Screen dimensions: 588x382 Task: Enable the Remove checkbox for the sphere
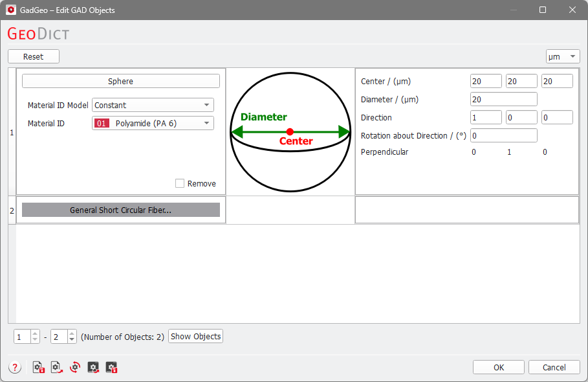pyautogui.click(x=180, y=183)
